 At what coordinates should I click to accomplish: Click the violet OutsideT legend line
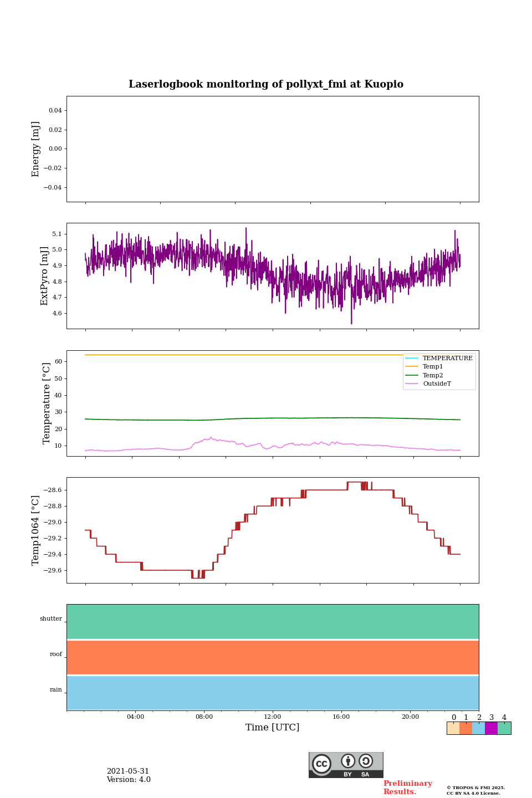(x=412, y=383)
